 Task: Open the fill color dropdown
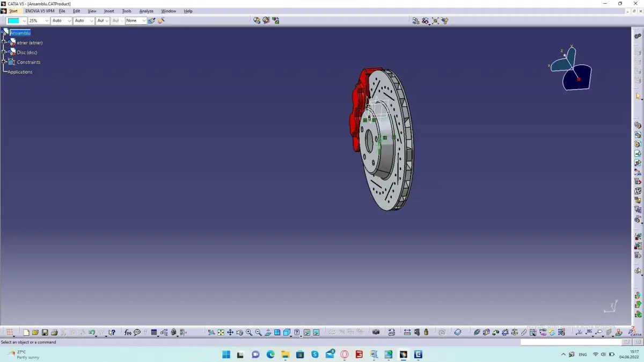24,20
